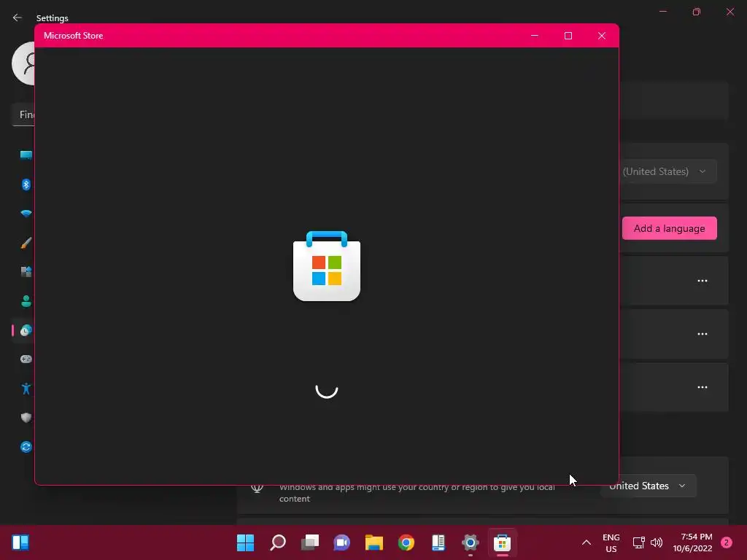The height and width of the screenshot is (560, 747).
Task: Open Country or region dropdown United States
Action: (x=648, y=486)
